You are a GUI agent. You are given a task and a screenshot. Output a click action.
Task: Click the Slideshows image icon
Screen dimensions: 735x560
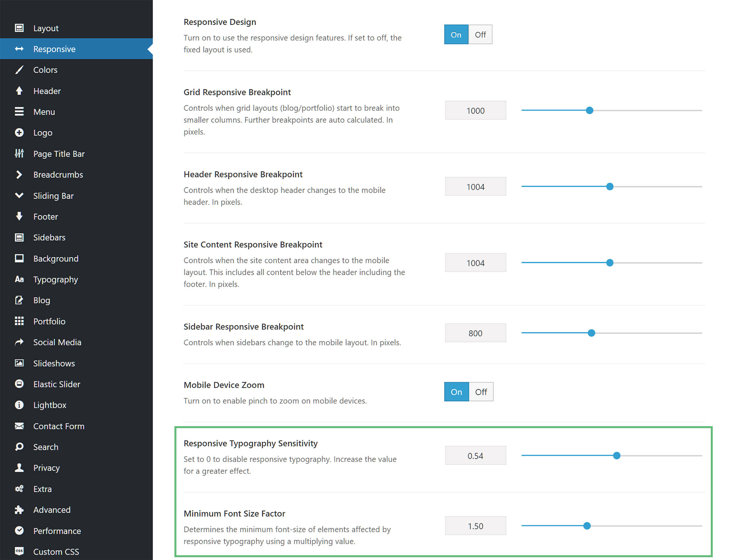coord(19,363)
